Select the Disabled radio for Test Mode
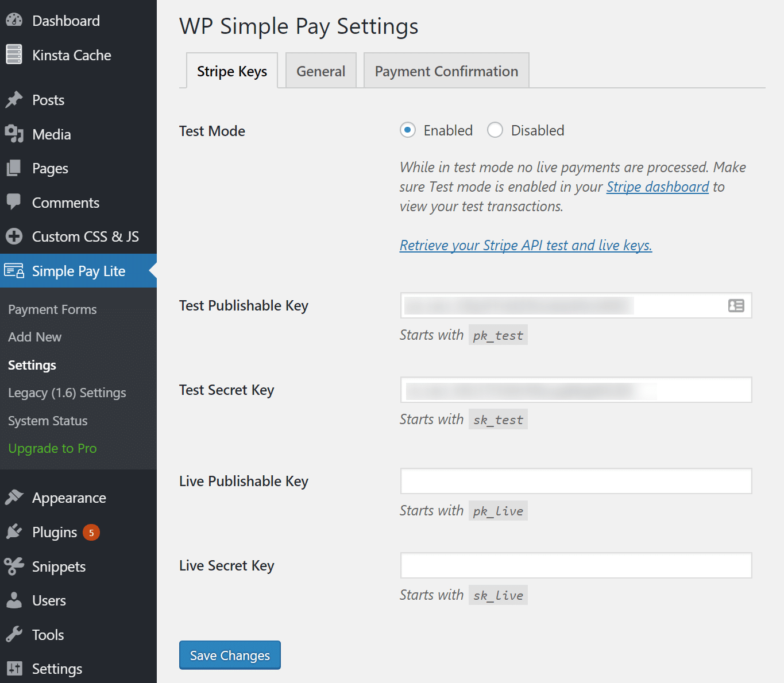The height and width of the screenshot is (683, 784). point(495,130)
